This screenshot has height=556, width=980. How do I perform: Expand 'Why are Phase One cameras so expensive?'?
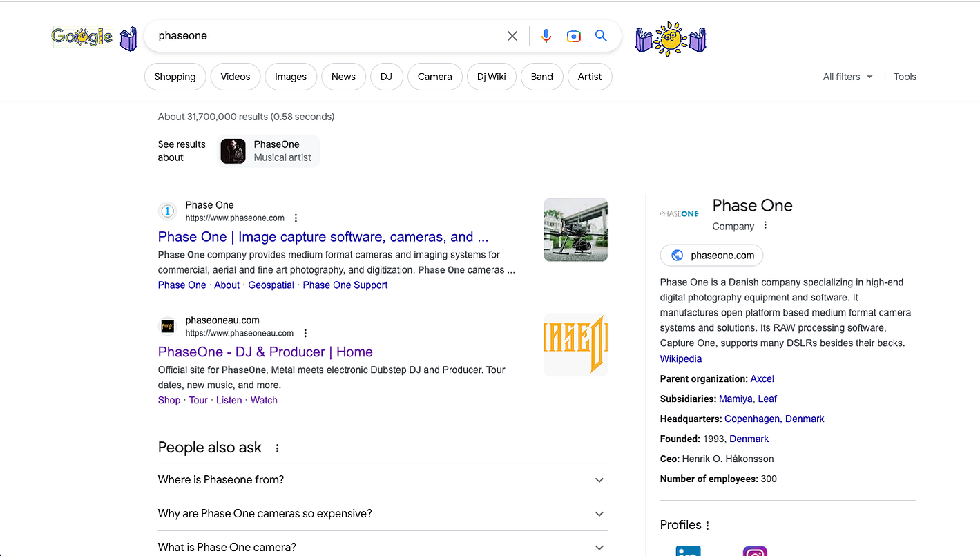pos(383,514)
